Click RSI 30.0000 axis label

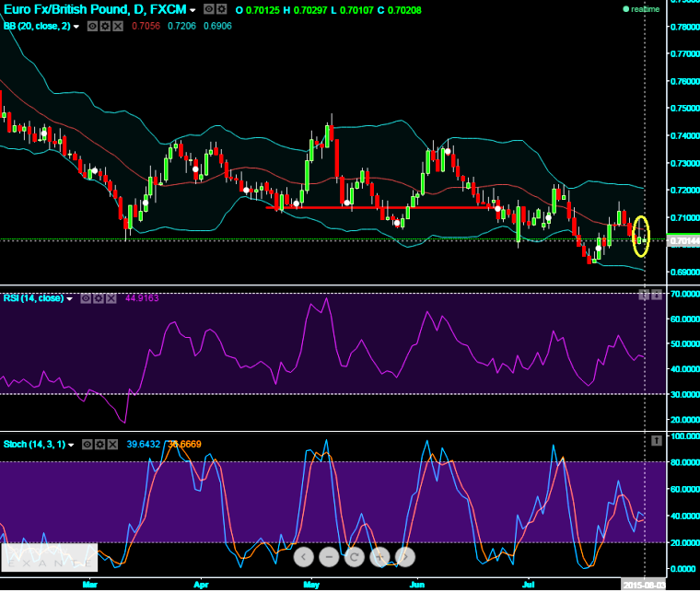[x=685, y=395]
